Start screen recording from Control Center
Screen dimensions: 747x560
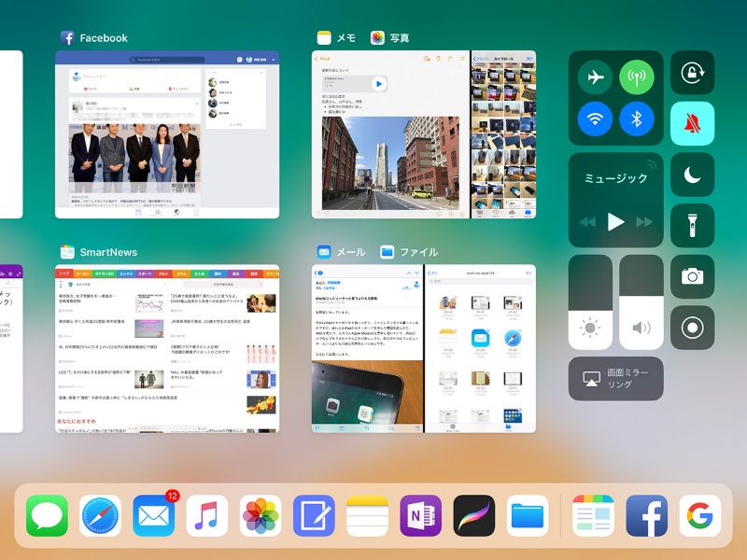tap(692, 328)
